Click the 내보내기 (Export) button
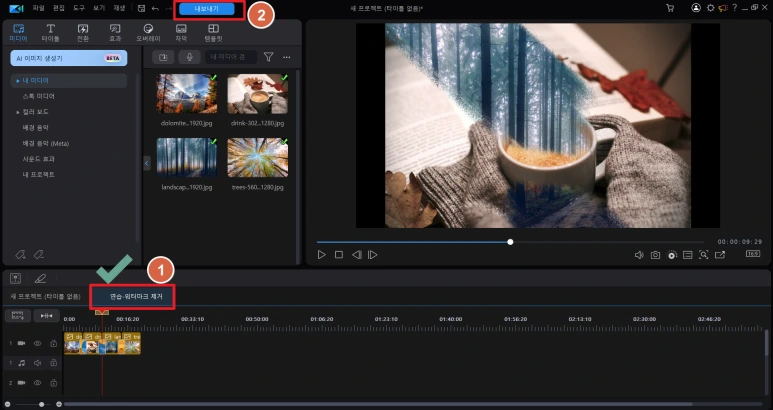This screenshot has height=410, width=773. coord(206,9)
